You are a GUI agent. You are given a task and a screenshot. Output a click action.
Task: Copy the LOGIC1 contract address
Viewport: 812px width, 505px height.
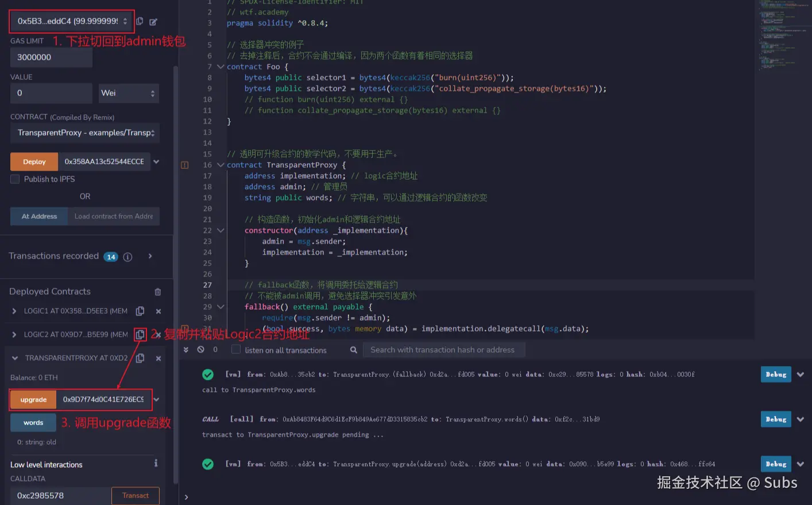coord(140,311)
